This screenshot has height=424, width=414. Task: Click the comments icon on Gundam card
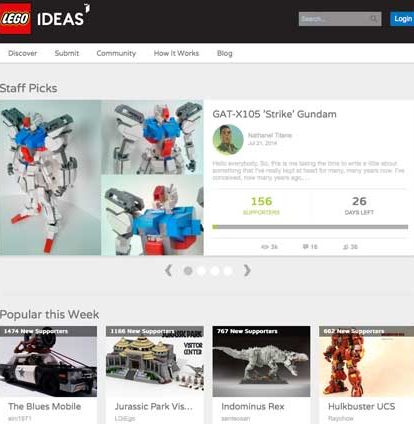pos(305,247)
